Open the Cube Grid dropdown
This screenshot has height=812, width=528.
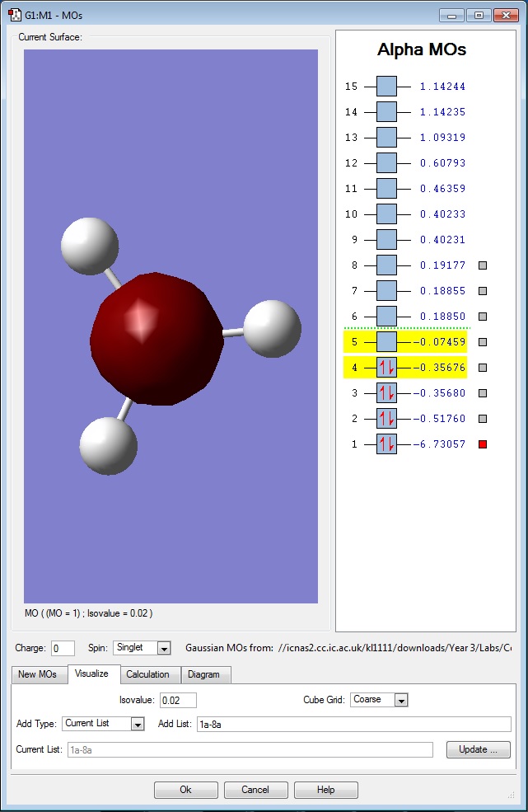point(401,700)
